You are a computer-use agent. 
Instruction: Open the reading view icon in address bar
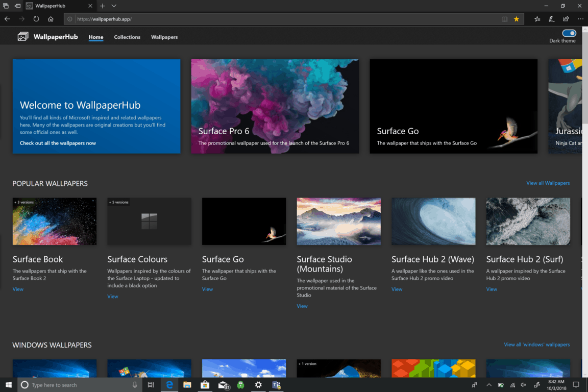[504, 19]
